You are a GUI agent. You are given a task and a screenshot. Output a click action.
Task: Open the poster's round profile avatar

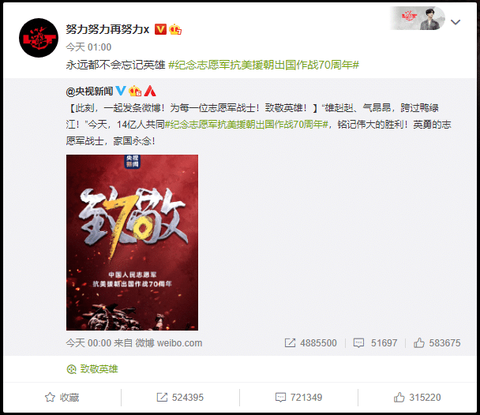(x=39, y=38)
